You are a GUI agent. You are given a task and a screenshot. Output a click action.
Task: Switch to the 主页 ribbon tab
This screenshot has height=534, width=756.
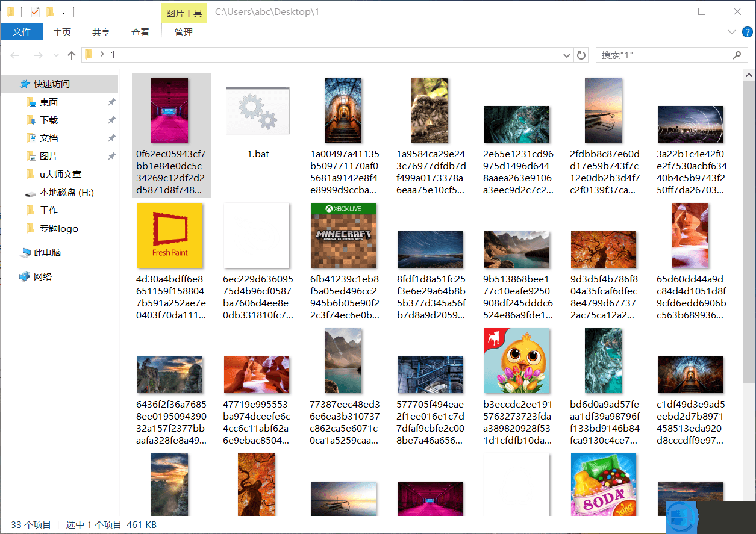[62, 33]
